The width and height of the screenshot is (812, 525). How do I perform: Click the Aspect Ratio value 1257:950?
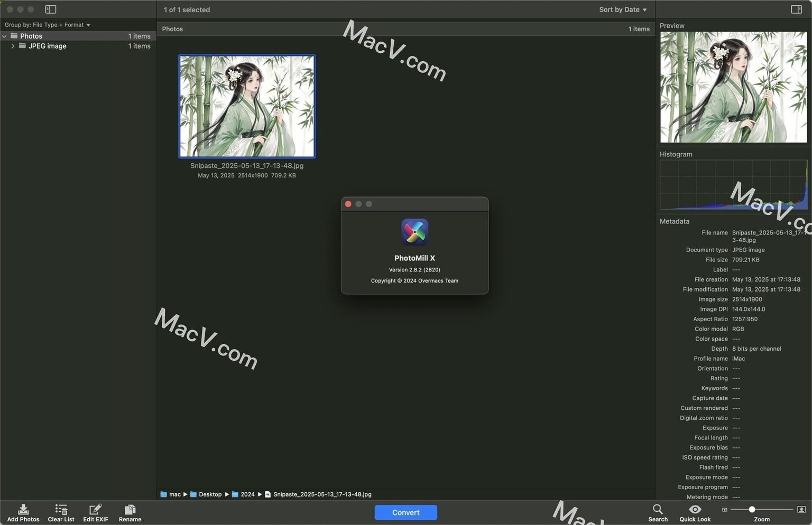[745, 319]
